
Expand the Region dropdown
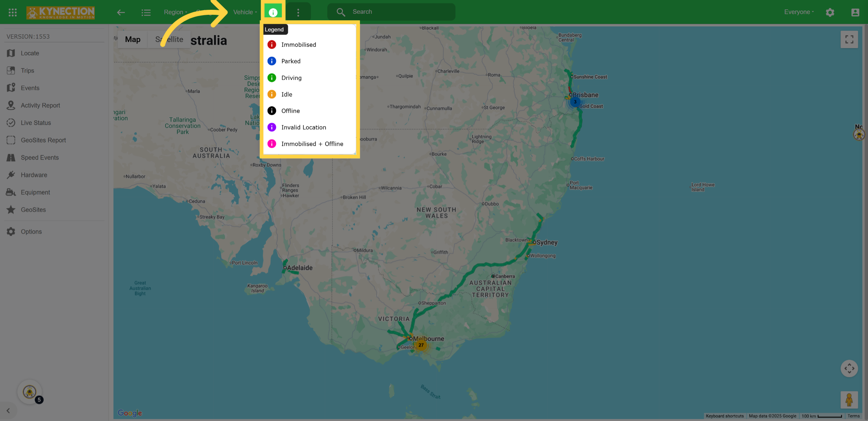176,12
